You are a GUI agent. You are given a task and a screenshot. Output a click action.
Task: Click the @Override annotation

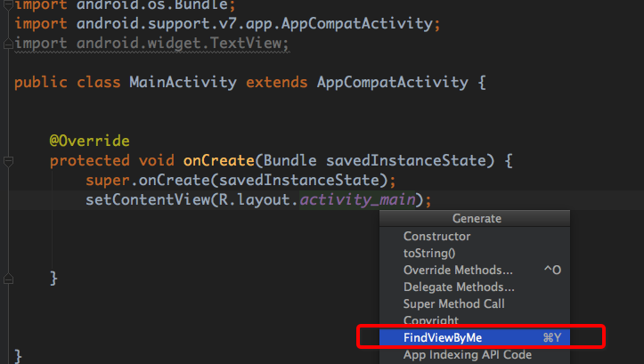(x=90, y=142)
